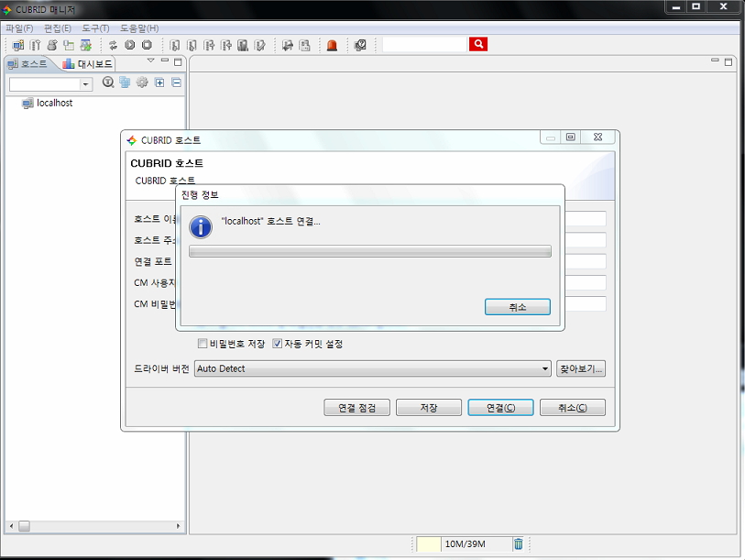The width and height of the screenshot is (745, 560).
Task: Select localhost in the host tree
Action: pos(54,103)
